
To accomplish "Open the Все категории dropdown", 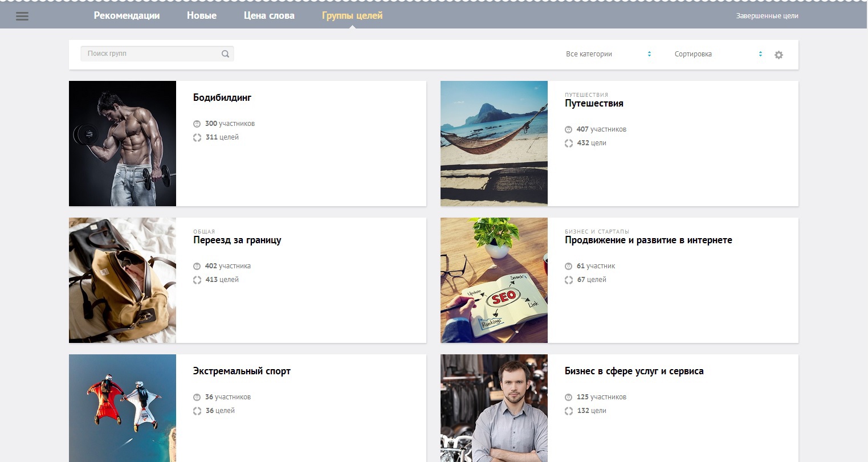I will click(x=590, y=54).
